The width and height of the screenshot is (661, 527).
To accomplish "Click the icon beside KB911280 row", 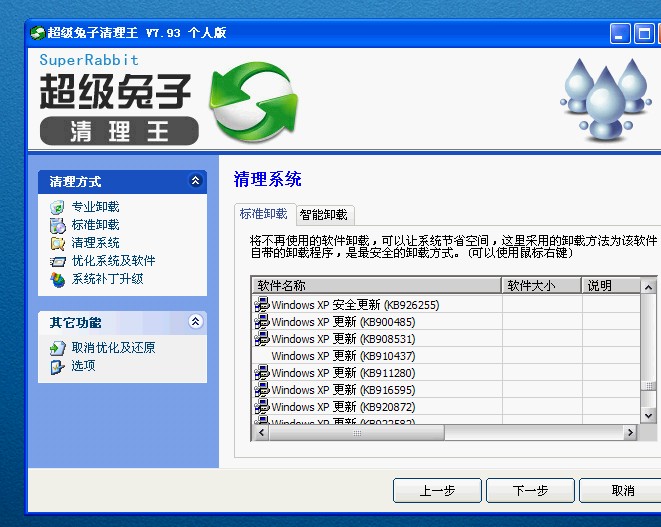I will point(262,373).
